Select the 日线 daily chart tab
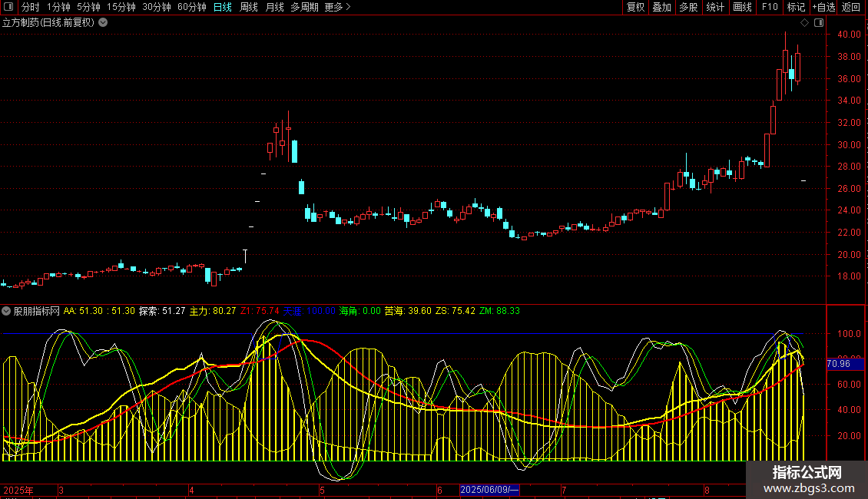 [x=223, y=7]
